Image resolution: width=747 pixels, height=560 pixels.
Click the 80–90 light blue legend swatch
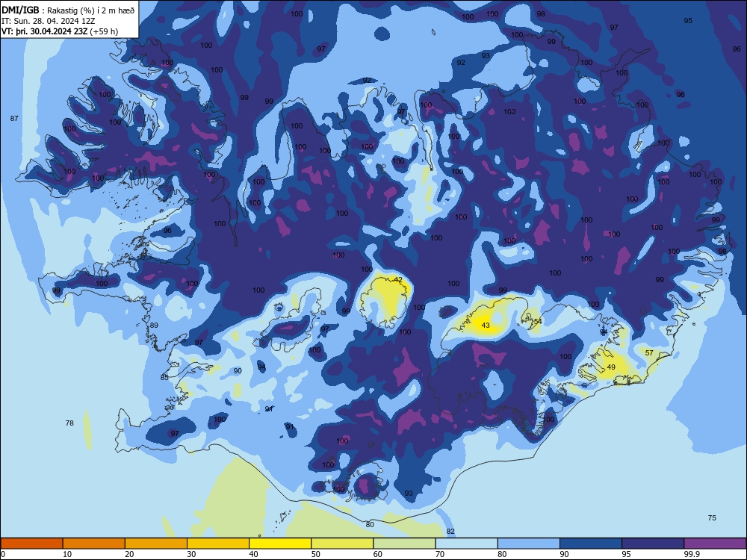529,544
